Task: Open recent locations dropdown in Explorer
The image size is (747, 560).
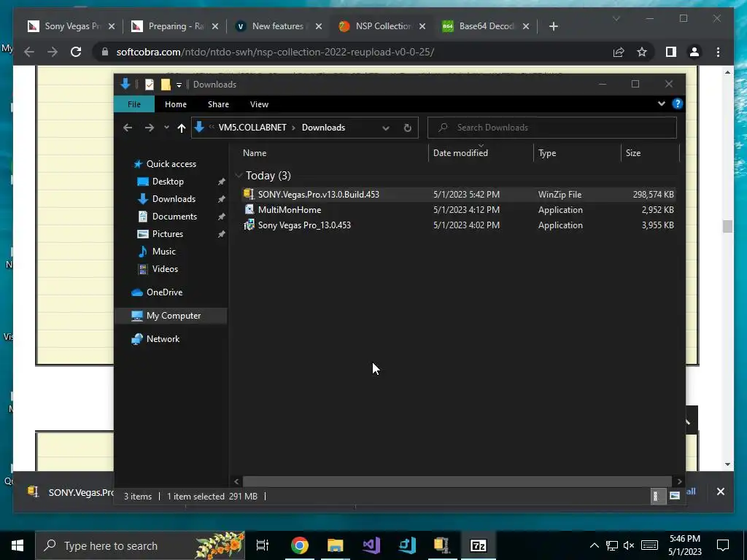Action: click(x=166, y=128)
